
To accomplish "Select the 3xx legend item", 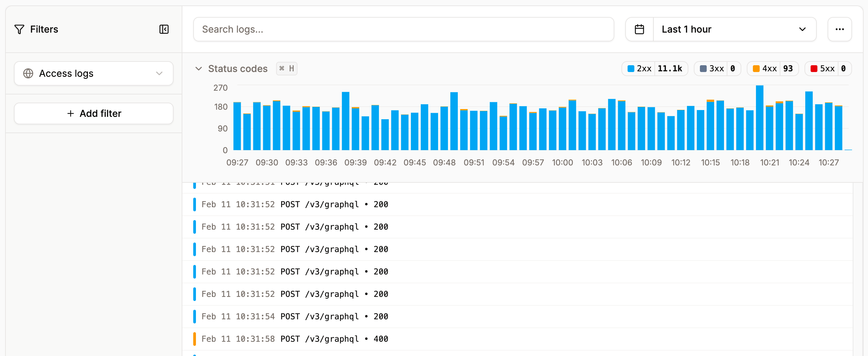I will [717, 68].
